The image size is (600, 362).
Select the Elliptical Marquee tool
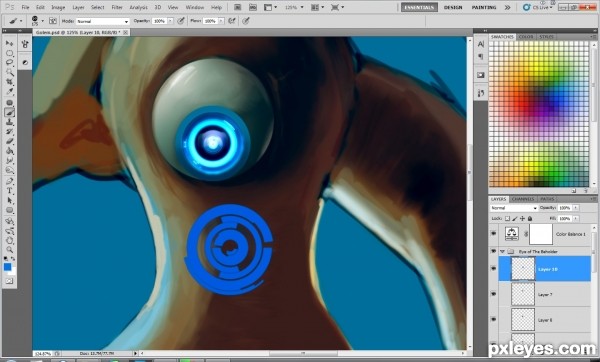(x=10, y=53)
